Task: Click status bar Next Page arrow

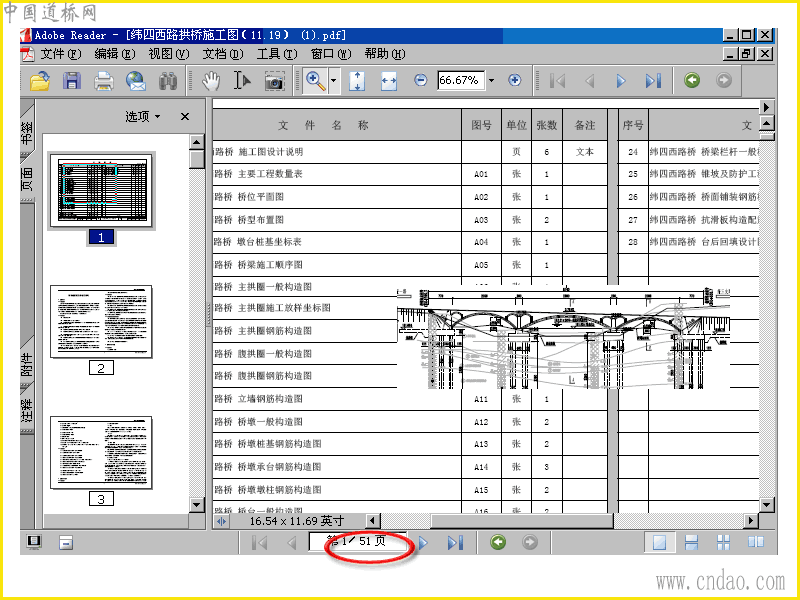Action: click(423, 542)
